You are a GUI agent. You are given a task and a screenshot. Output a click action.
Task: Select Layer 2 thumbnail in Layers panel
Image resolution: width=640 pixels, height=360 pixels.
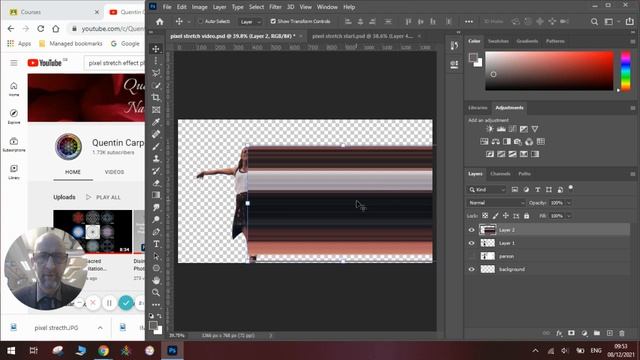(x=487, y=230)
